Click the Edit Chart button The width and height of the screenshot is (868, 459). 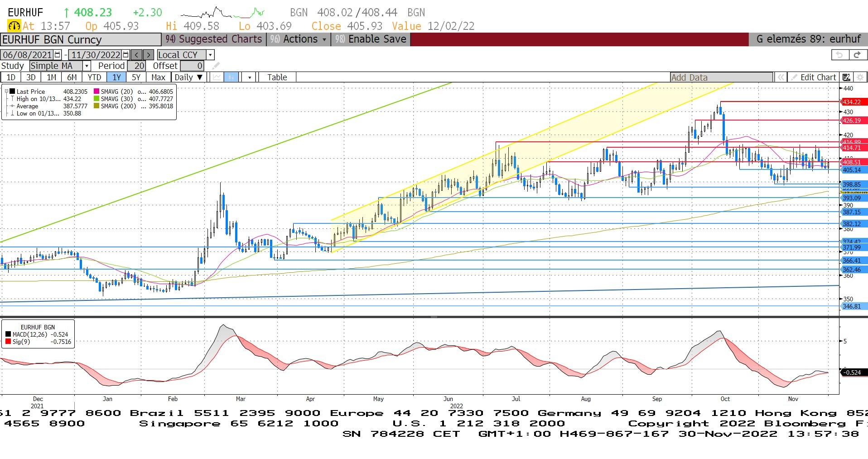(x=813, y=77)
